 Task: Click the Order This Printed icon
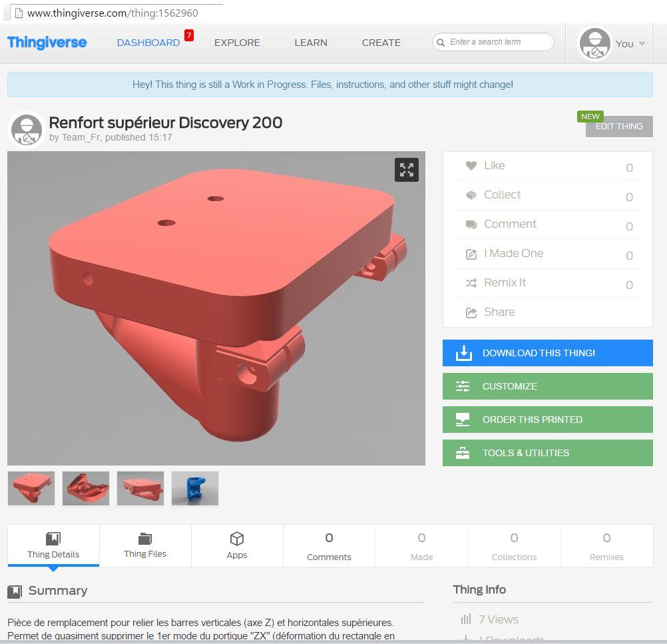click(463, 420)
